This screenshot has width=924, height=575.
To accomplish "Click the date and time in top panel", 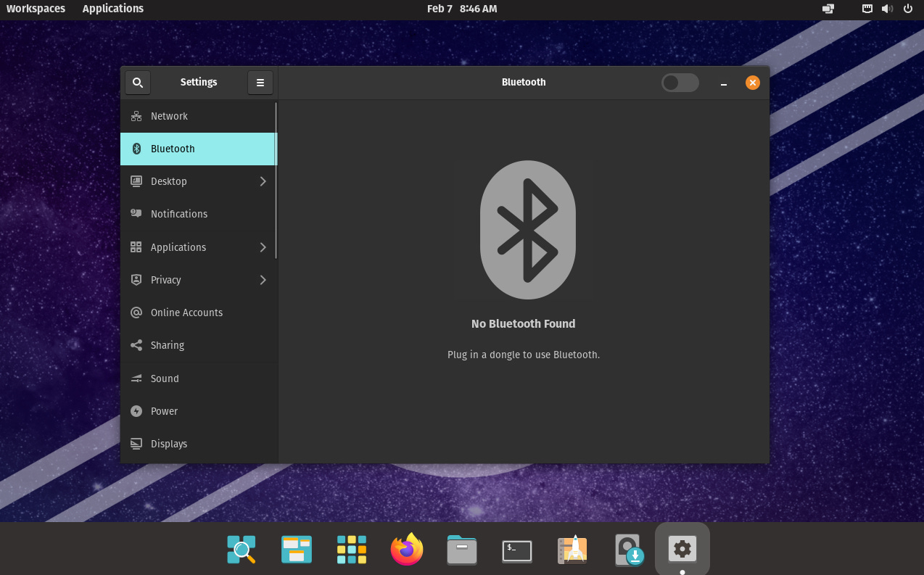I will click(462, 9).
